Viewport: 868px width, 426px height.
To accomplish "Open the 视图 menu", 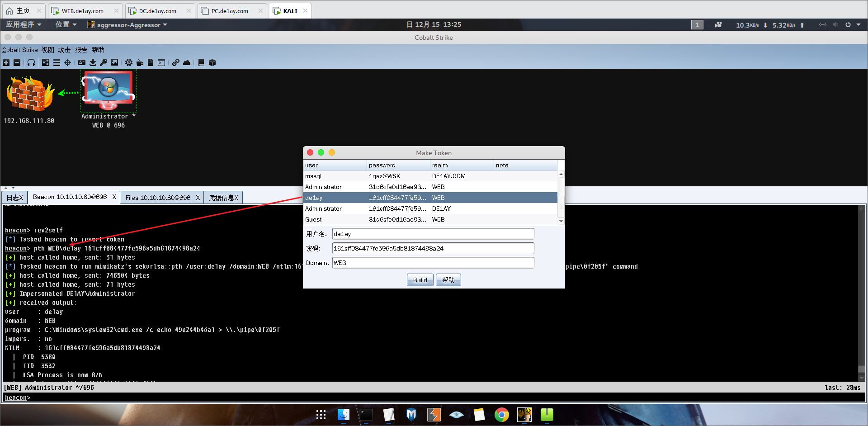I will [x=48, y=50].
